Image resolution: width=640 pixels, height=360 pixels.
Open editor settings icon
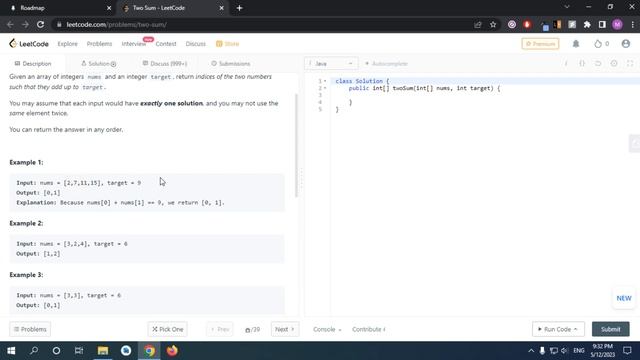coord(614,64)
